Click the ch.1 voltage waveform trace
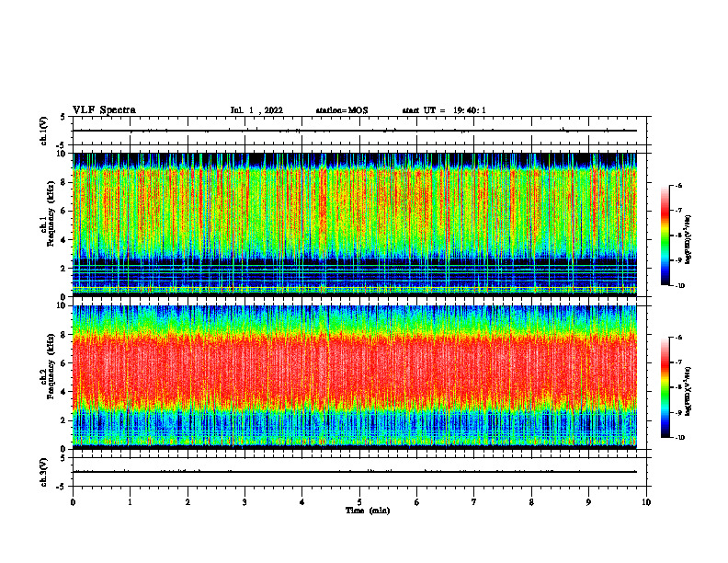The height and width of the screenshot is (563, 728). pos(355,131)
